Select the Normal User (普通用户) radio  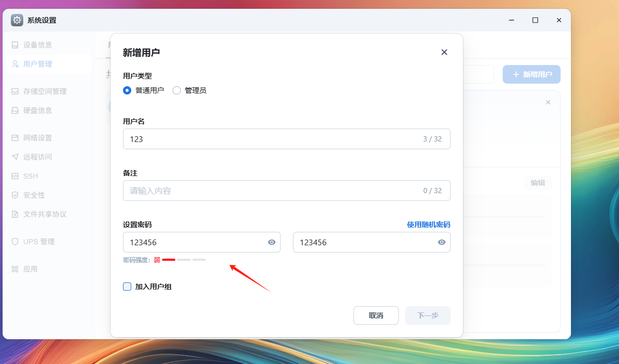pos(127,90)
